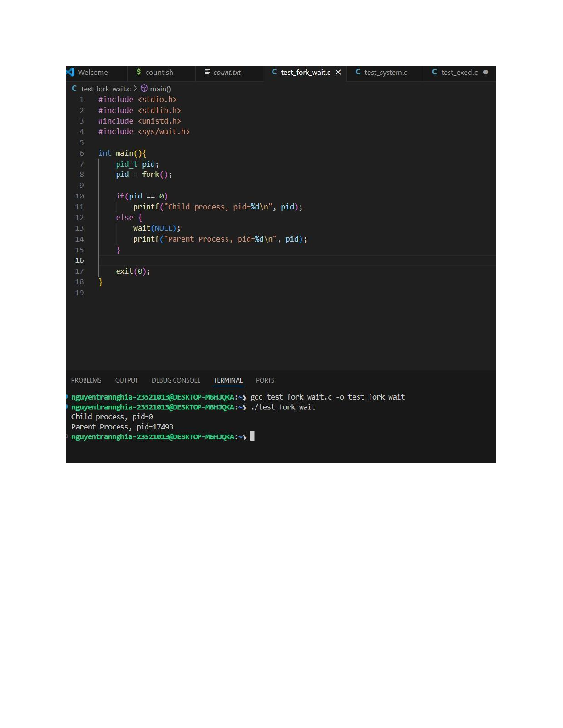Close the test_fork_wait.c tab
This screenshot has height=728, width=563.
[x=338, y=72]
